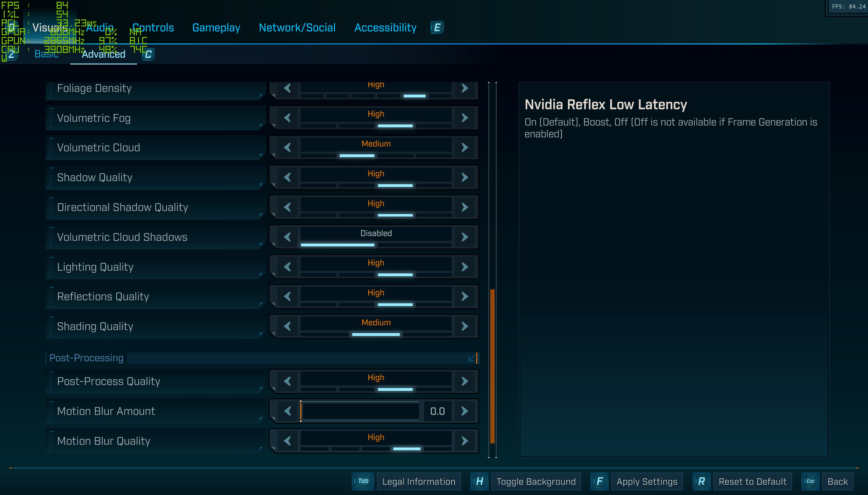Viewport: 868px width, 495px height.
Task: Click the C key icon beside Advanced tab
Action: 148,54
